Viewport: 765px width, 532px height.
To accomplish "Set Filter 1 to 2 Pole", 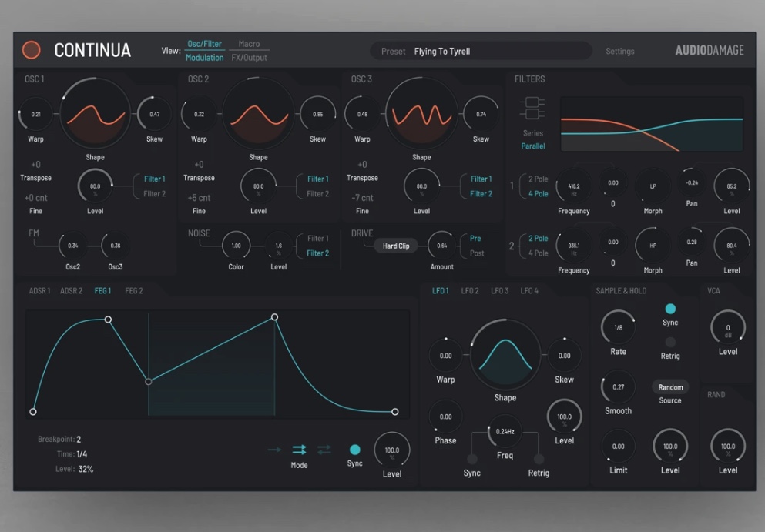I will coord(539,179).
